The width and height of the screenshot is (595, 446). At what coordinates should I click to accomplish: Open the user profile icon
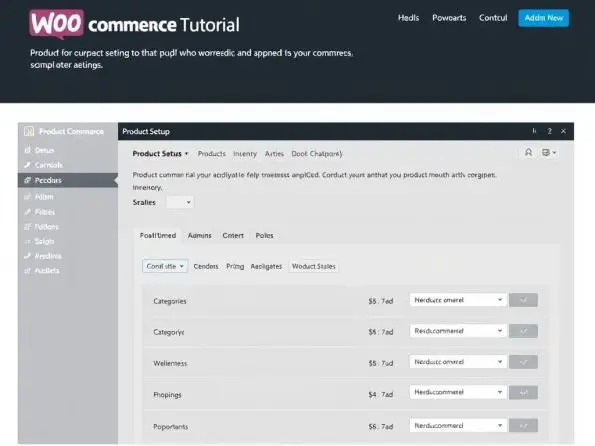click(528, 153)
